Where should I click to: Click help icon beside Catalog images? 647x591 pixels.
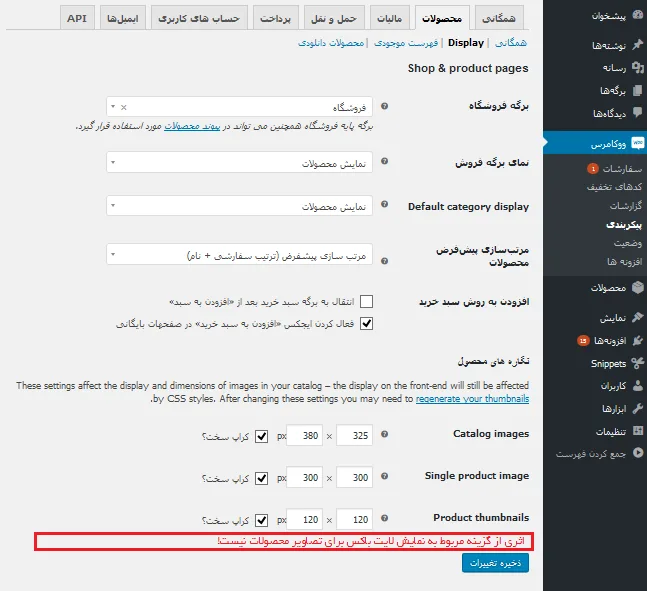384,434
